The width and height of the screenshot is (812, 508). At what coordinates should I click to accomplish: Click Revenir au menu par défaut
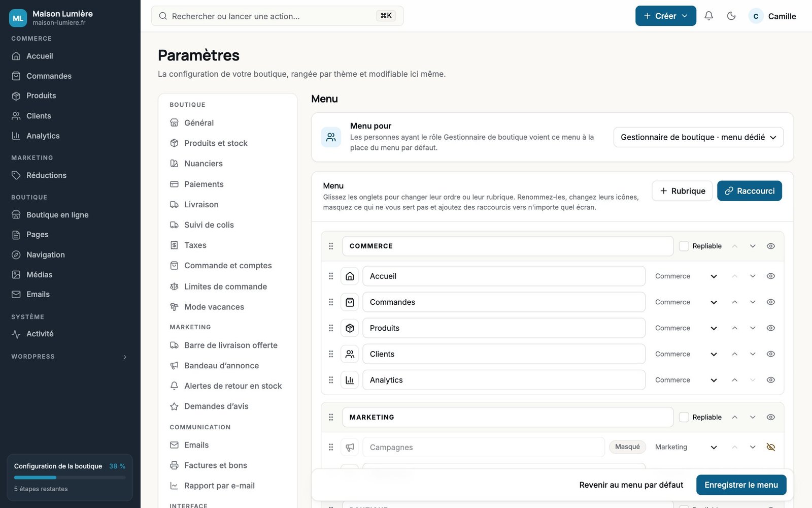[631, 485]
